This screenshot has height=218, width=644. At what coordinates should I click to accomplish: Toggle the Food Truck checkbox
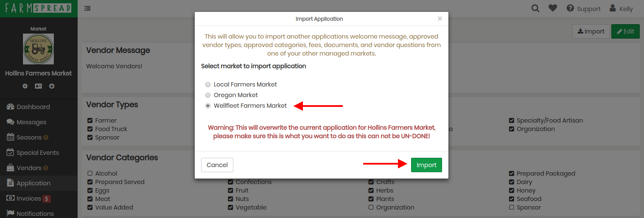90,129
